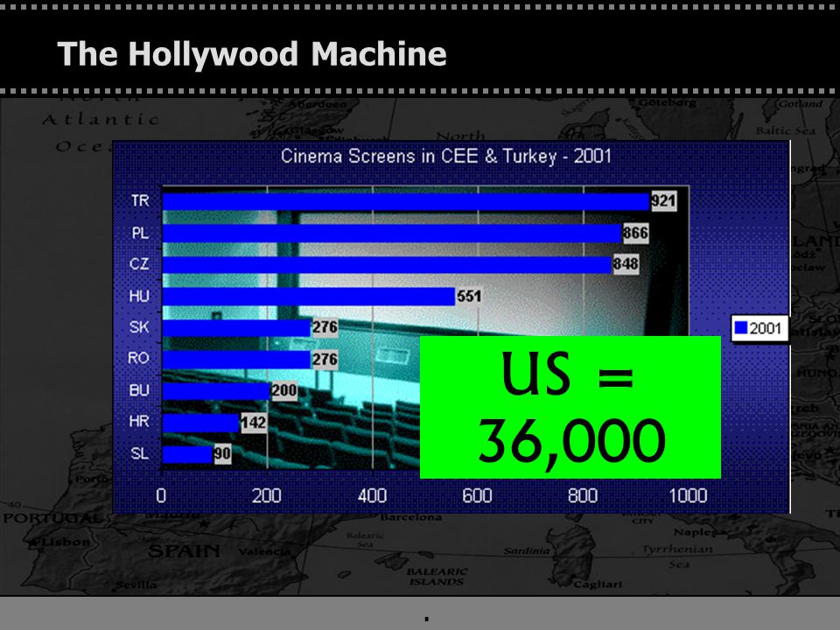Click the SL axis label

pyautogui.click(x=140, y=454)
